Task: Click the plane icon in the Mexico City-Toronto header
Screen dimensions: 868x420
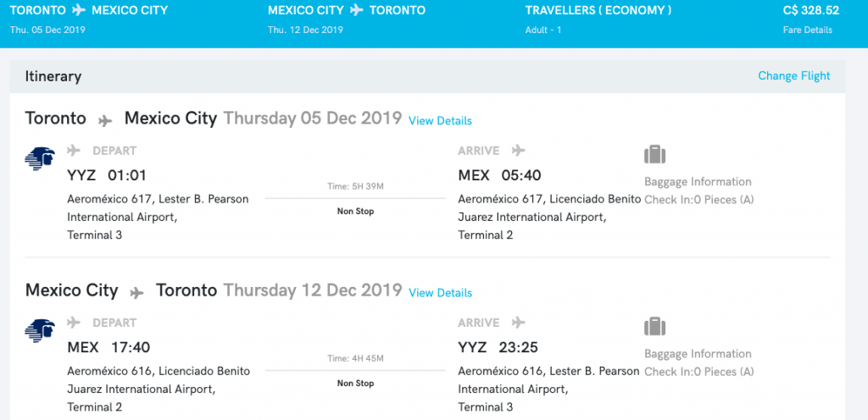Action: pos(358,10)
